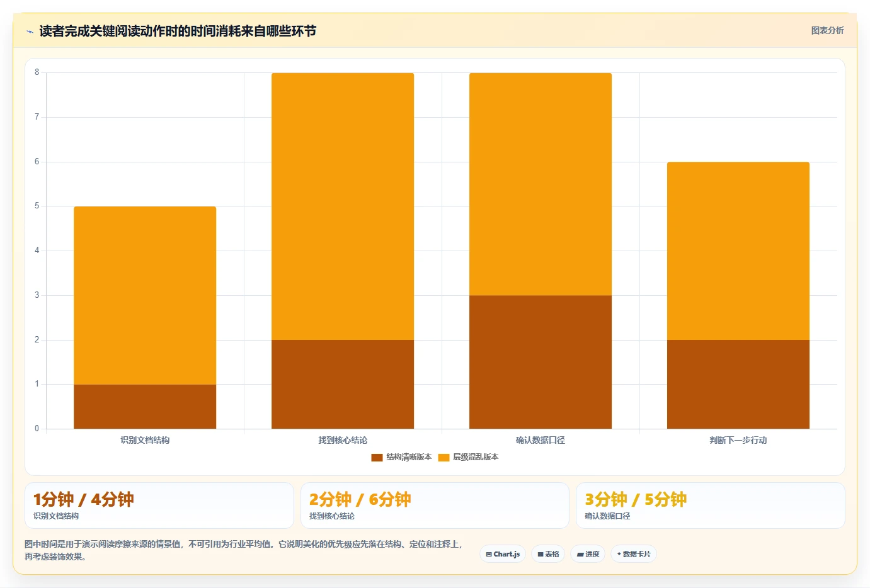Click the brown bar segment for 识别文档结构
This screenshot has height=588, width=870.
pos(145,407)
